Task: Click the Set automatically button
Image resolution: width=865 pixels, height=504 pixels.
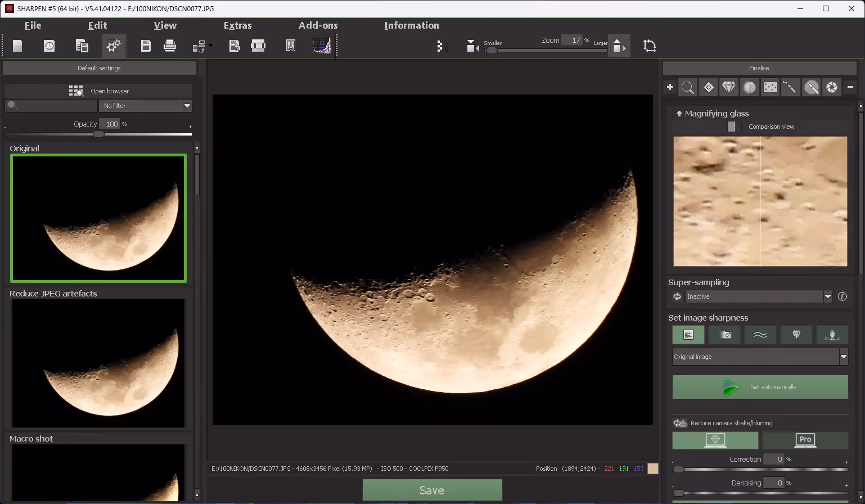Action: tap(760, 387)
